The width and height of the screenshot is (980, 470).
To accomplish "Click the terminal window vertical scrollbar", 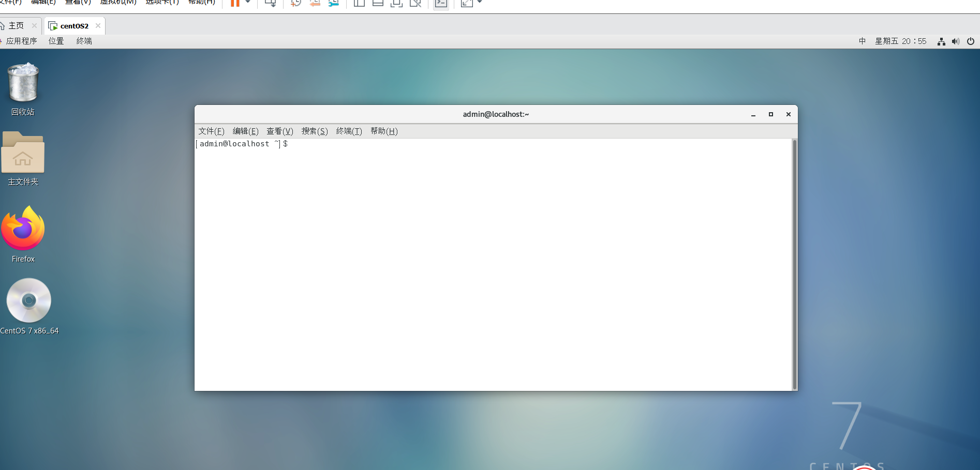I will pos(794,264).
